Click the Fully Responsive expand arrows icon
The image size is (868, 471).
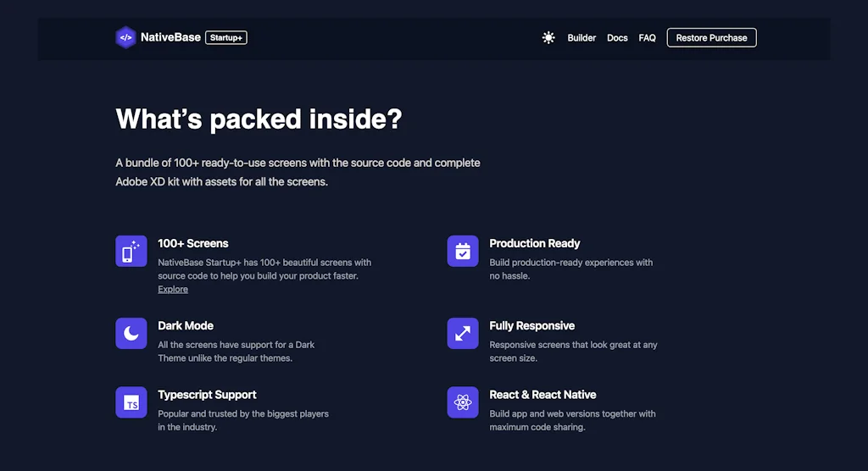[463, 333]
